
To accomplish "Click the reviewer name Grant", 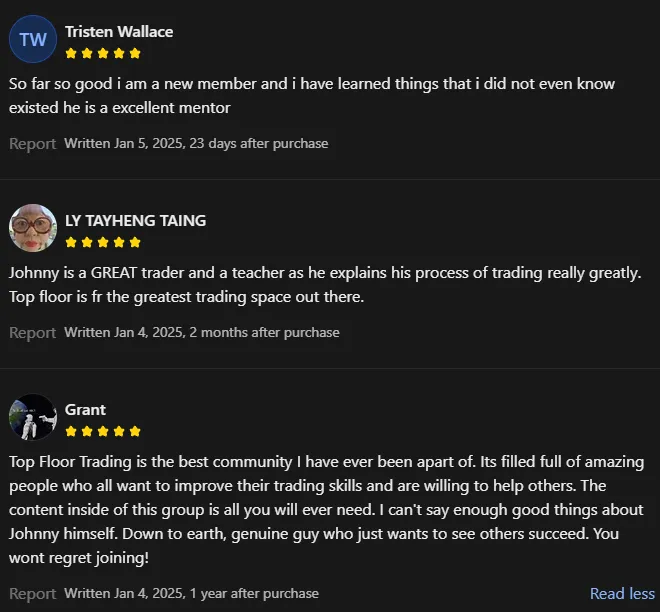I will pyautogui.click(x=85, y=409).
